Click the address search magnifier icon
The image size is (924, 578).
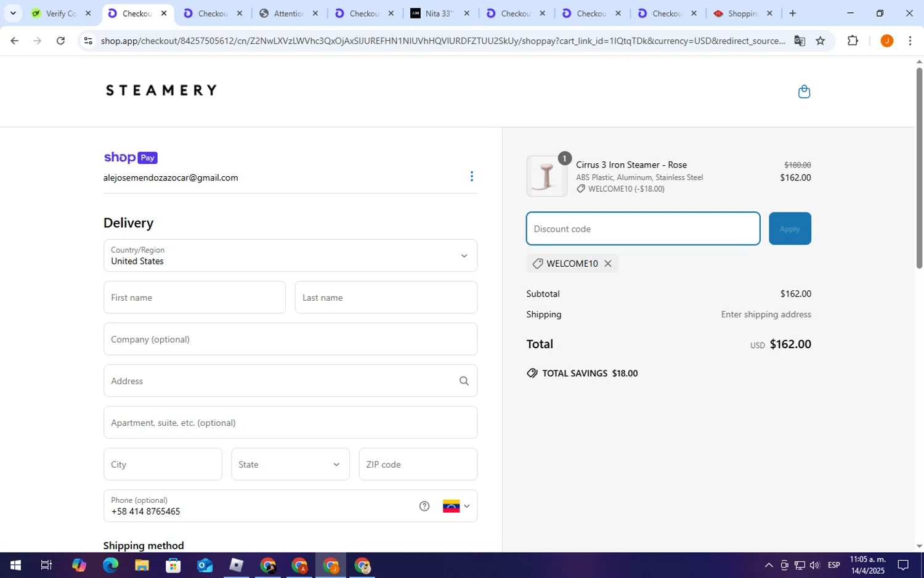coord(464,381)
